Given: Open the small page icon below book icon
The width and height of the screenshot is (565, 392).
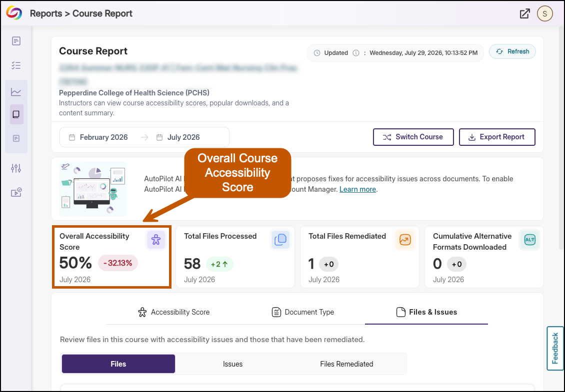Looking at the screenshot, I should [16, 138].
